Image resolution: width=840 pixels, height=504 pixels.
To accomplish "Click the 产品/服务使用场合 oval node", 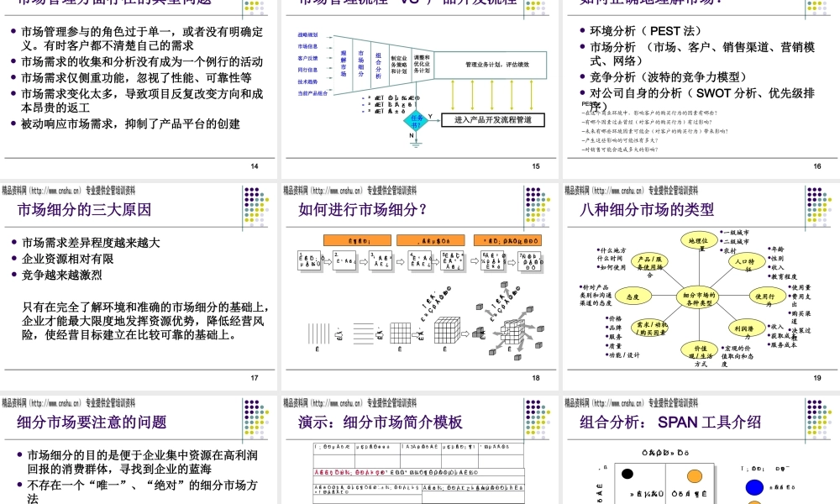I will pos(650,263).
